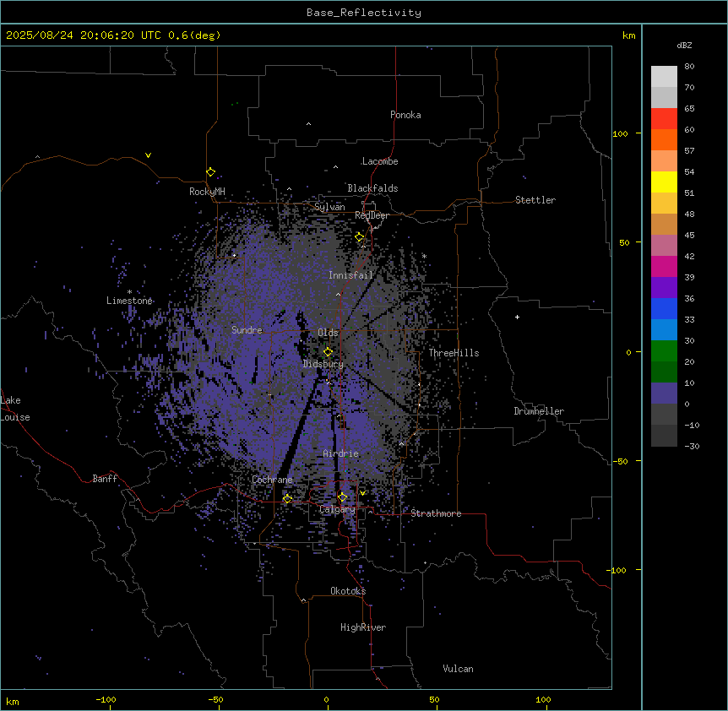Image resolution: width=728 pixels, height=711 pixels.
Task: Click the Cochrane town label
Action: [x=272, y=480]
